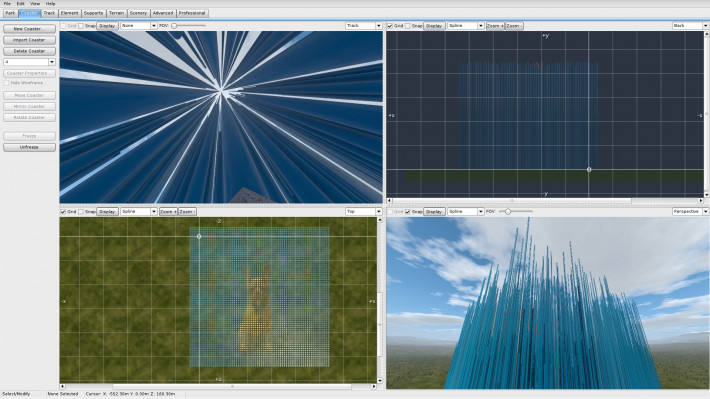
Task: Open the Back view type dropdown
Action: [691, 26]
